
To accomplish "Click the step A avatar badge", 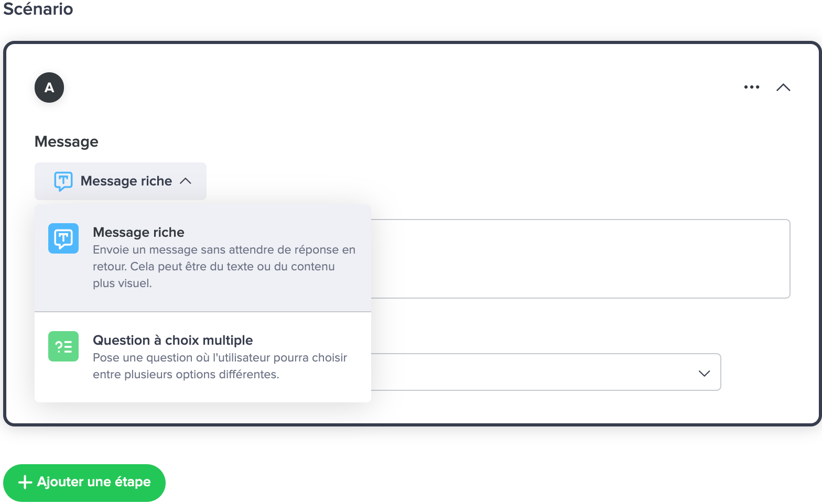I will (x=49, y=87).
